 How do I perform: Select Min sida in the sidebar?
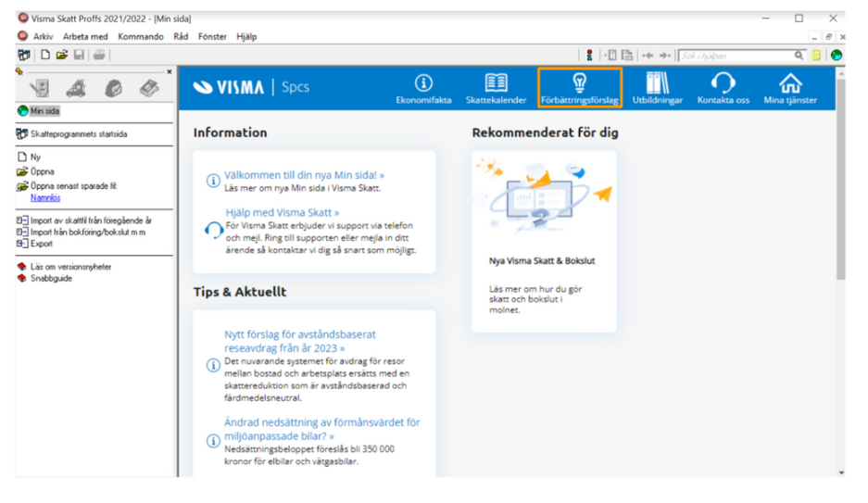click(44, 111)
